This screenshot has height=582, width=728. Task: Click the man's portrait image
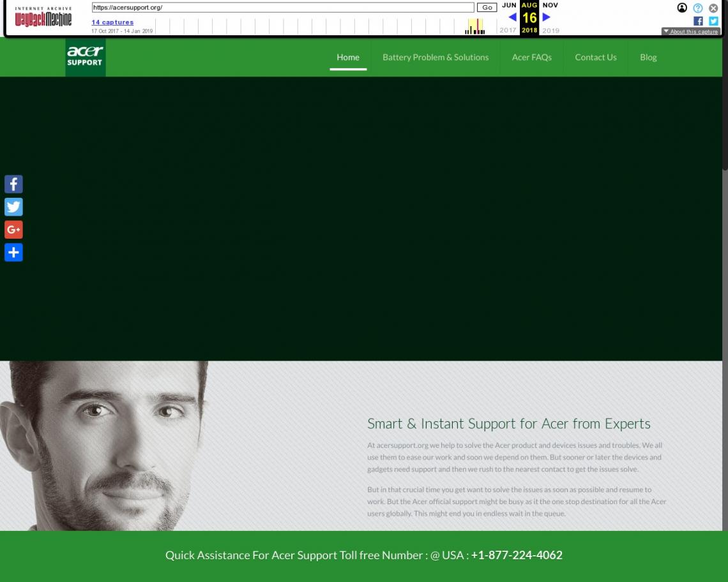click(104, 446)
